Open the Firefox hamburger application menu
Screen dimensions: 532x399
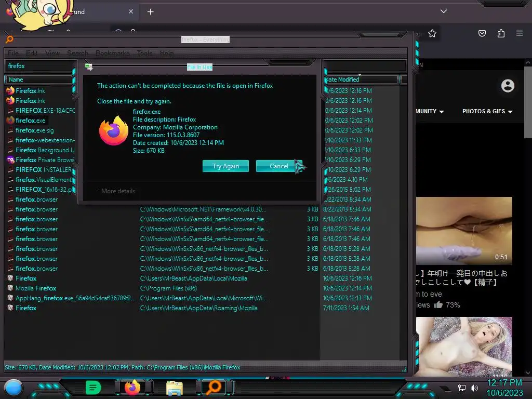pos(520,33)
